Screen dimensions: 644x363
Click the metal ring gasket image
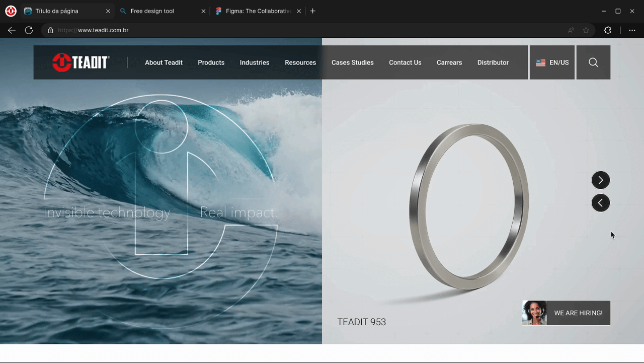tap(469, 207)
